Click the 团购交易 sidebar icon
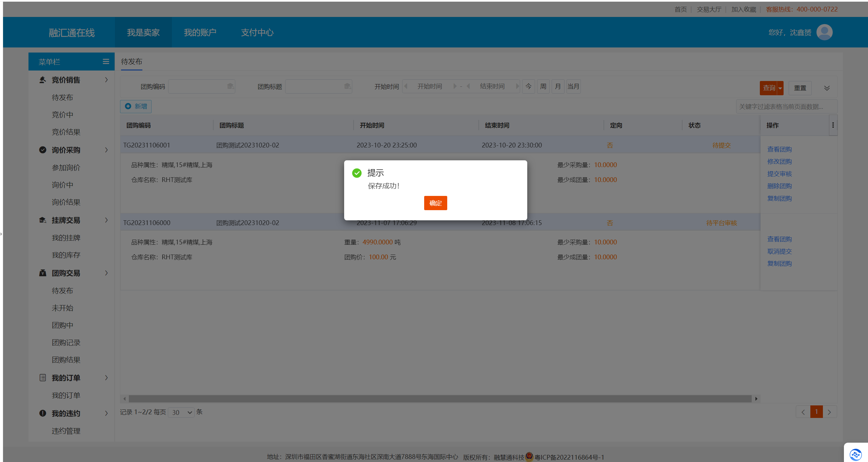This screenshot has width=868, height=462. click(42, 273)
